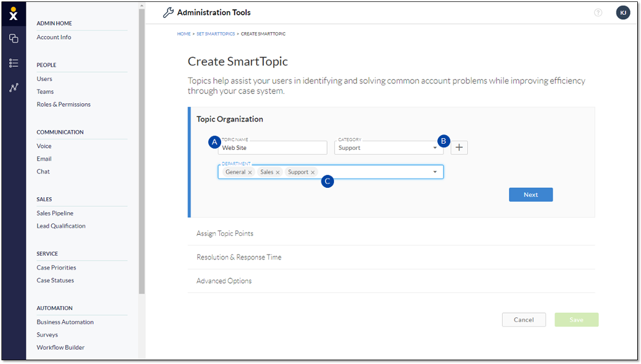This screenshot has height=364, width=641.
Task: Click into the Topic Name field
Action: point(273,148)
